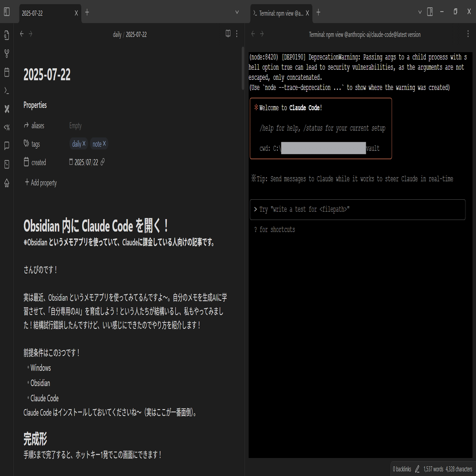Navigate forward in the Terminal pane

coord(262,34)
